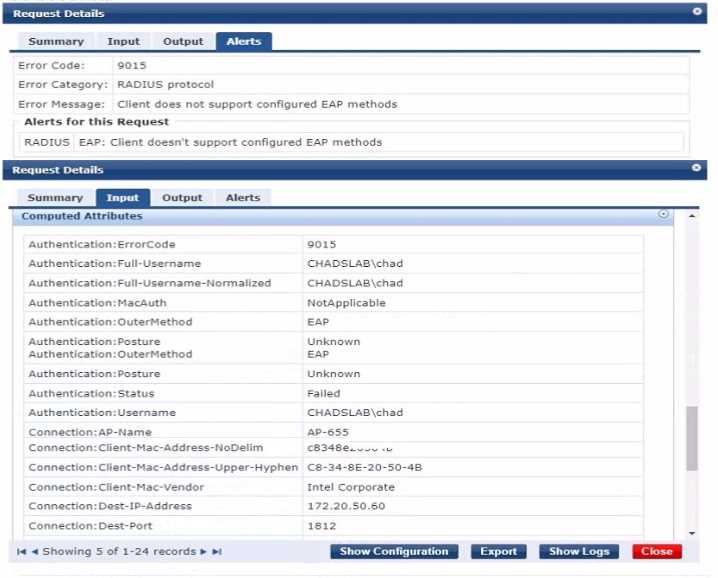Select Summary tab in the Computed Attributes dialog

click(55, 198)
